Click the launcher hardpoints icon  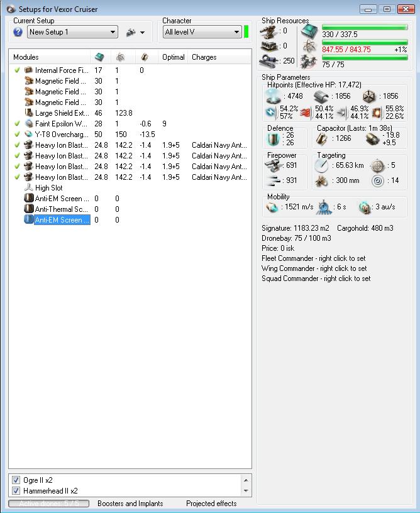(x=270, y=46)
